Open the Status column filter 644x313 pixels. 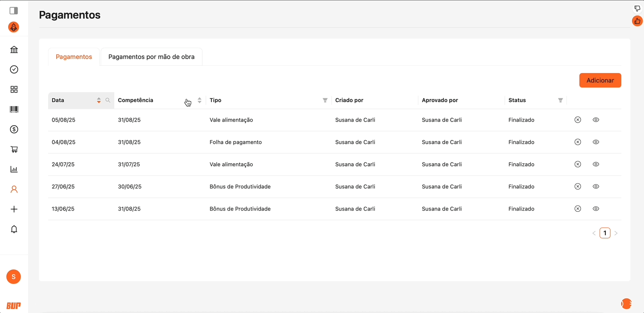(560, 100)
